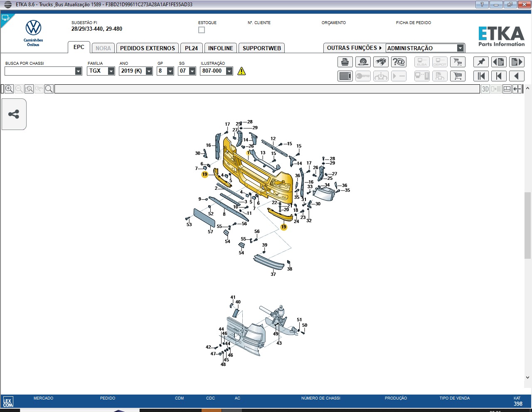
Task: Open the SUPPORTWEB tab
Action: click(262, 48)
